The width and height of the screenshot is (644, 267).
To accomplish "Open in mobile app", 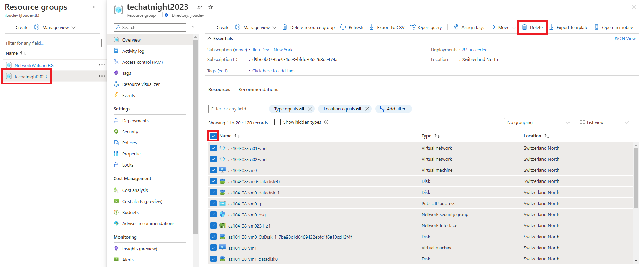I will coord(614,27).
